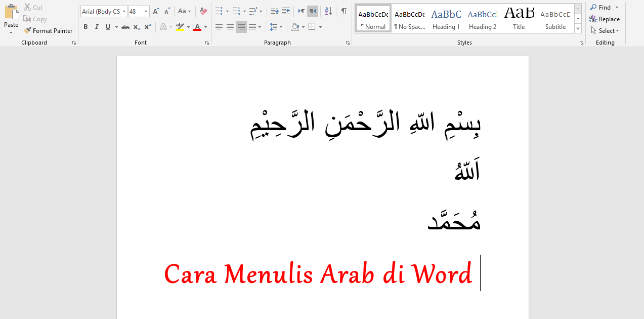Toggle right-to-left text direction
The width and height of the screenshot is (644, 319).
pos(313,11)
